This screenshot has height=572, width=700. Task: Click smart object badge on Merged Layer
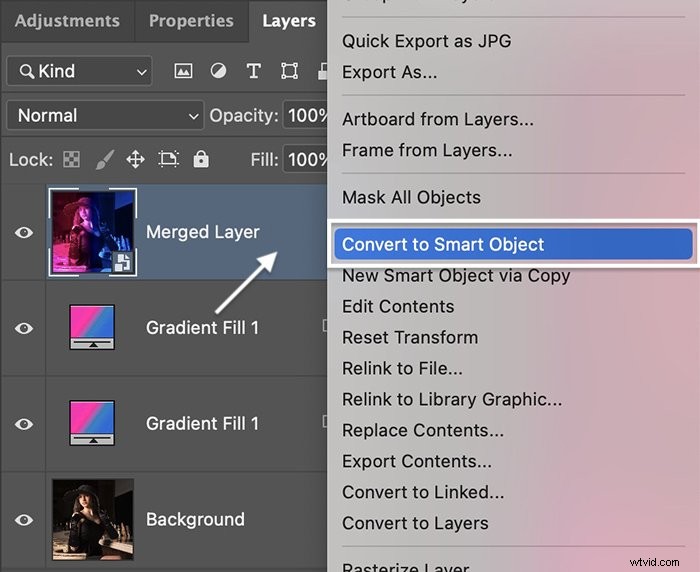pyautogui.click(x=122, y=262)
